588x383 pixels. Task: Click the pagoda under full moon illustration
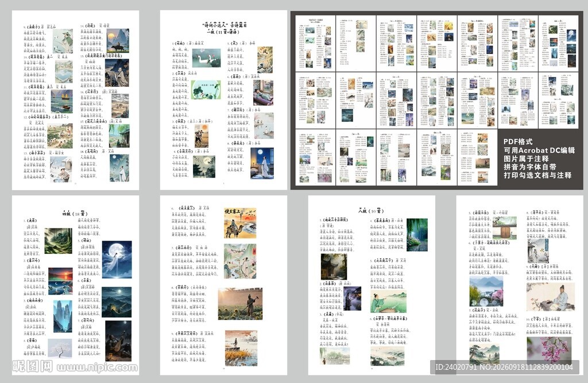[204, 167]
